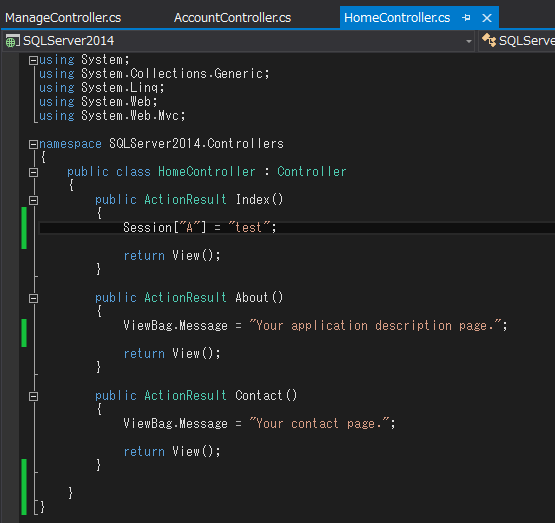Viewport: 555px width, 523px height.
Task: Click the SQLServer2014.Controllers namespace name
Action: (x=196, y=144)
